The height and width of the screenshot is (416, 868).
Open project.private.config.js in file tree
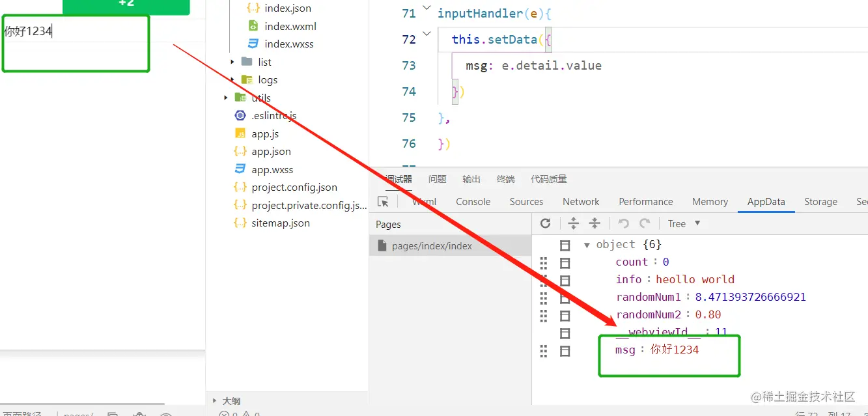pyautogui.click(x=309, y=205)
